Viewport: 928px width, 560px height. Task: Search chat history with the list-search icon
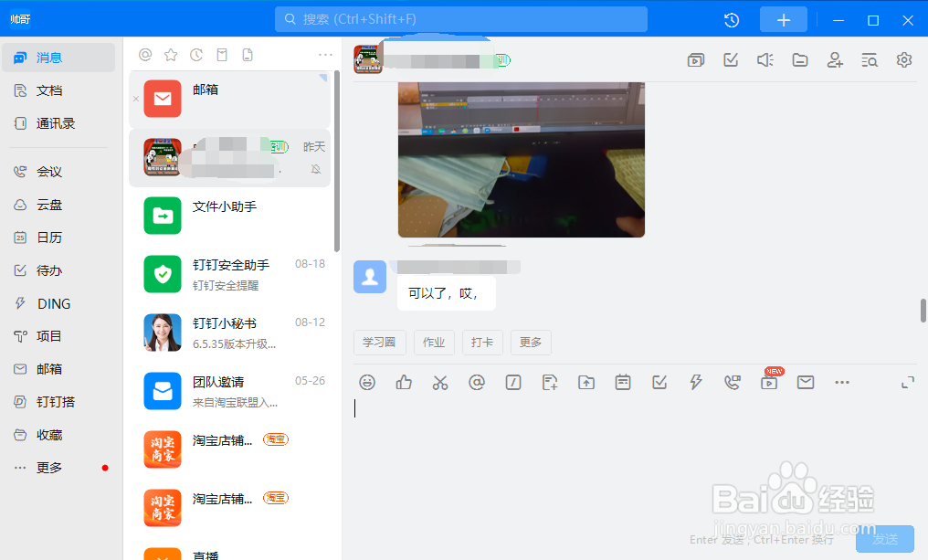(x=870, y=59)
